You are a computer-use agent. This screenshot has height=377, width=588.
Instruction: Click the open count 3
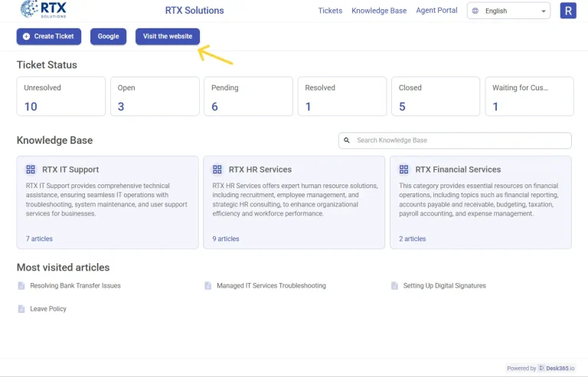pos(121,107)
